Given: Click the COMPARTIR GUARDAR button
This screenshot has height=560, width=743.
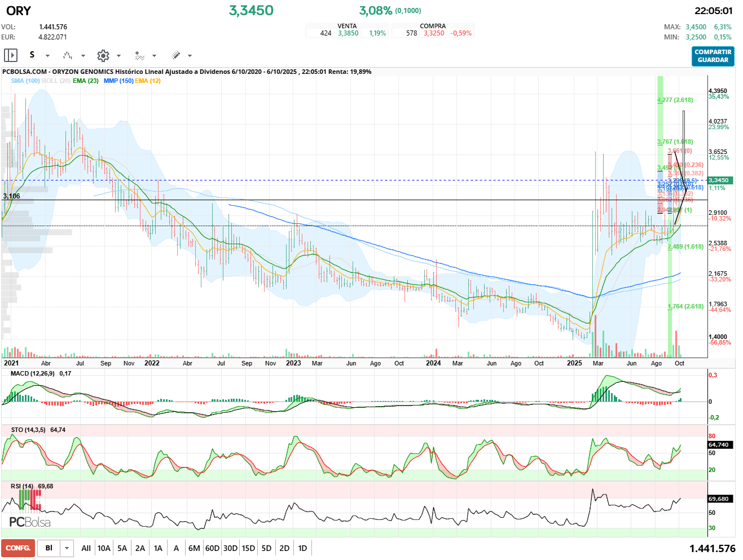Looking at the screenshot, I should pos(713,56).
